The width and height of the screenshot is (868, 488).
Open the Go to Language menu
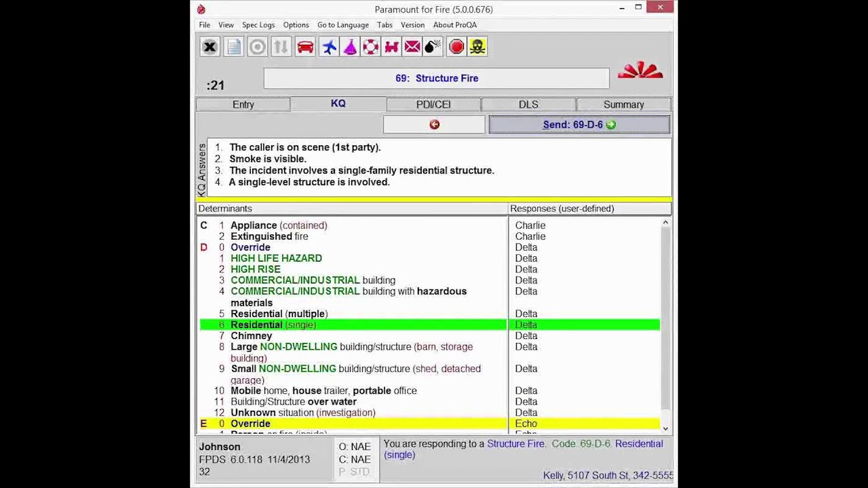point(343,25)
